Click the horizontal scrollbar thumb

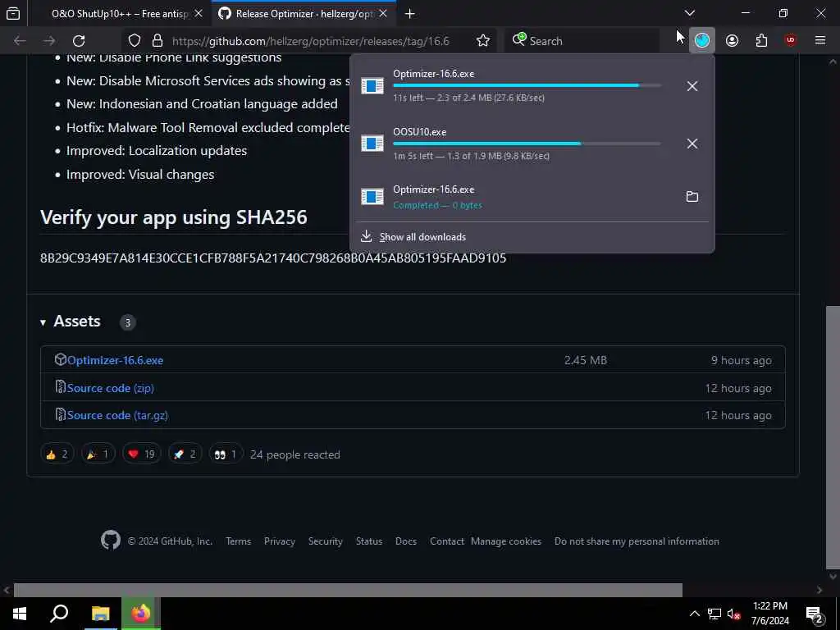click(x=348, y=590)
